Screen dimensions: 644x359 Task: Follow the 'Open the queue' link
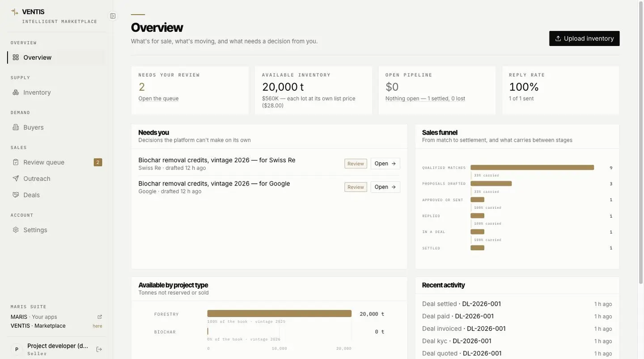point(158,98)
